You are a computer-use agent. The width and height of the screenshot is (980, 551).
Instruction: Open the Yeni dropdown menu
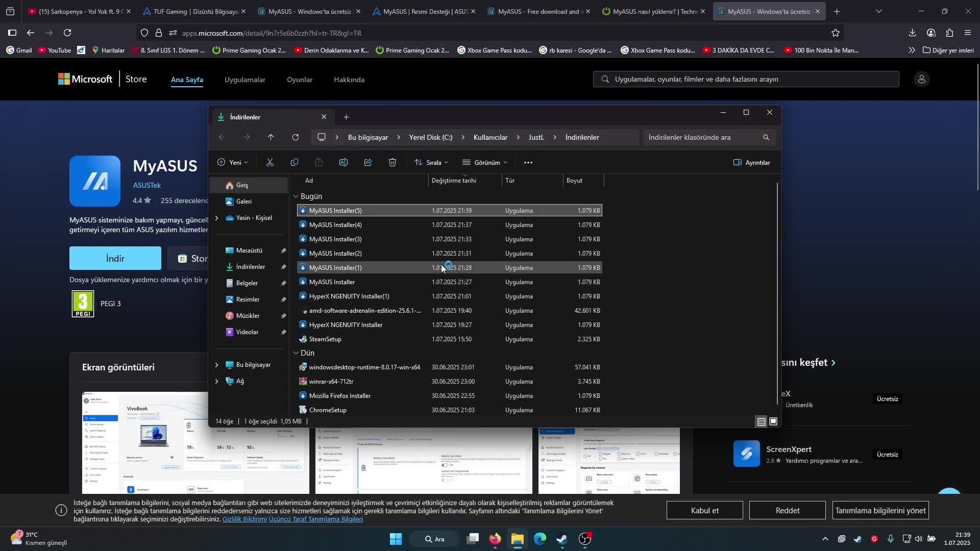[x=233, y=163]
